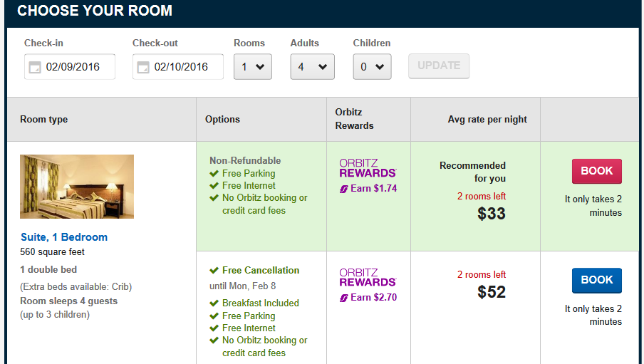Click '1 double bed' text
The width and height of the screenshot is (644, 364).
(48, 269)
